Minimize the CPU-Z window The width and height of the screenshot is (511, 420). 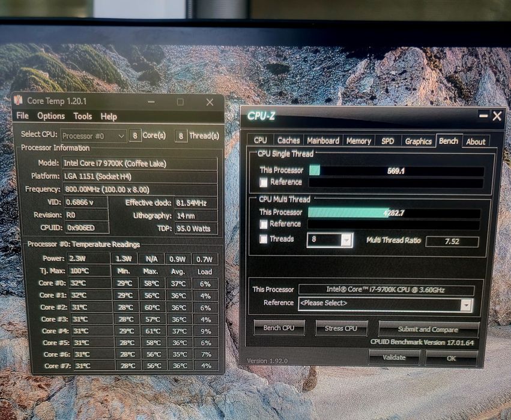tap(483, 115)
